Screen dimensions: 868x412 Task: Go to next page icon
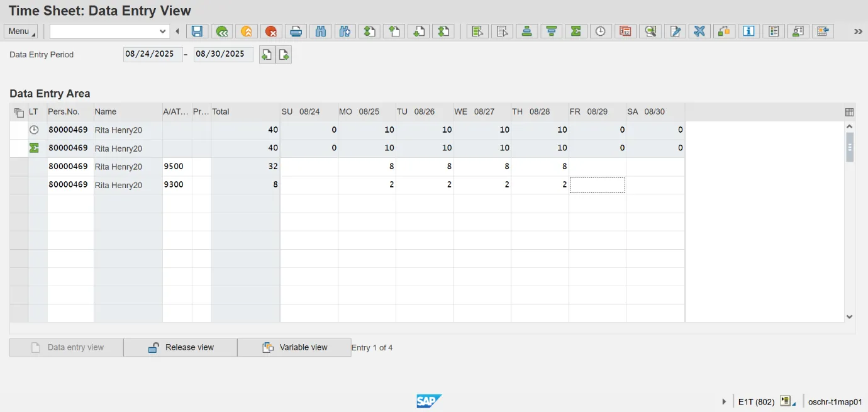(x=419, y=31)
